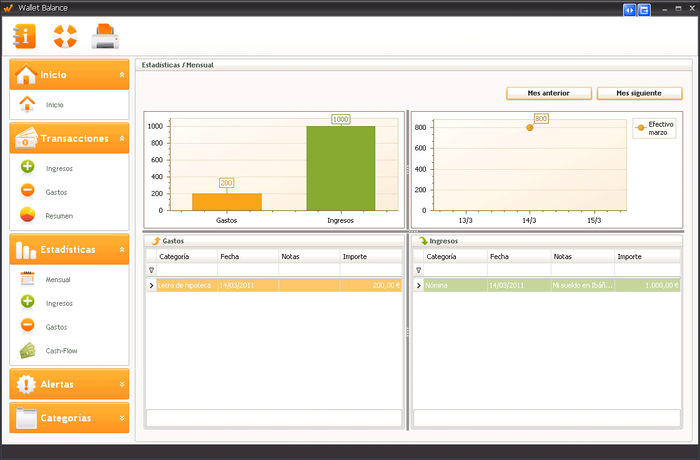
Task: Open the Cash-Flow statistics item
Action: coord(61,351)
